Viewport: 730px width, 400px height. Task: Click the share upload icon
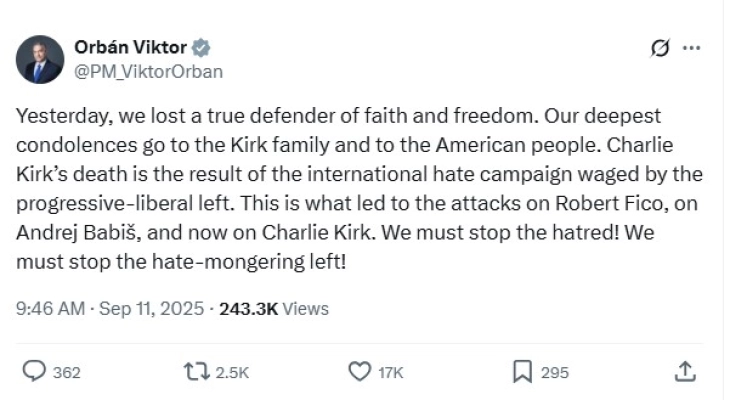click(685, 372)
